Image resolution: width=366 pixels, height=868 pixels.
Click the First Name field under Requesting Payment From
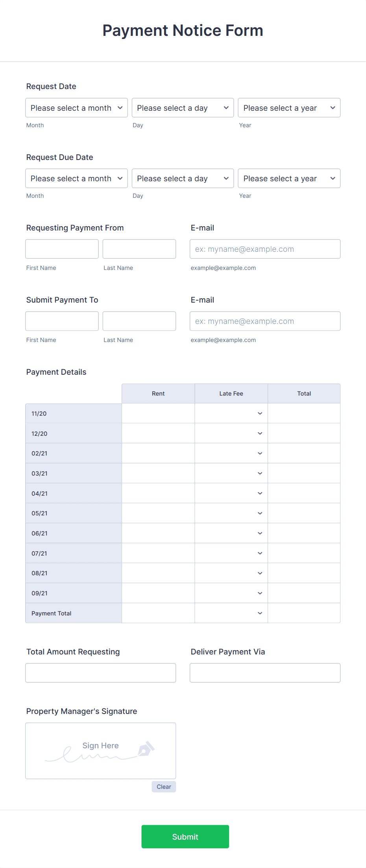point(62,249)
